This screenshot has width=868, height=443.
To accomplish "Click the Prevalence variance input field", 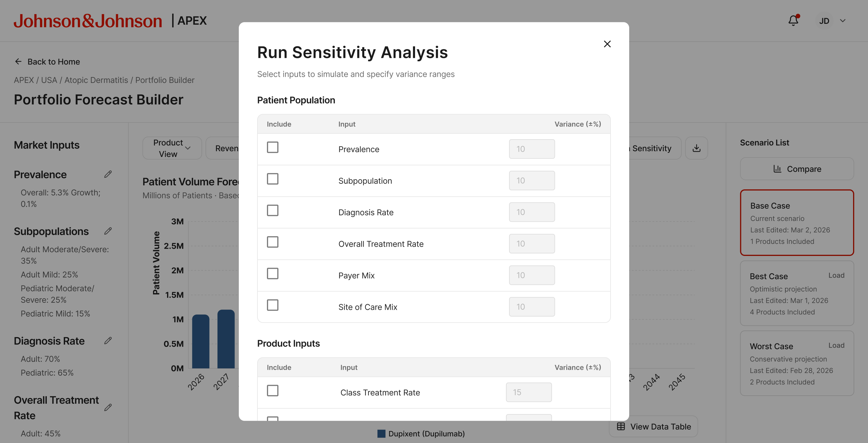I will (x=532, y=149).
